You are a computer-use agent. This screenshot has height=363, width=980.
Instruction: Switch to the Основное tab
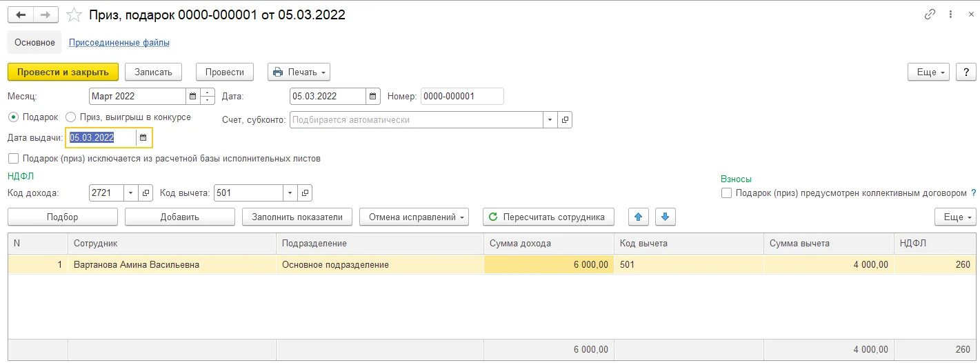point(34,42)
